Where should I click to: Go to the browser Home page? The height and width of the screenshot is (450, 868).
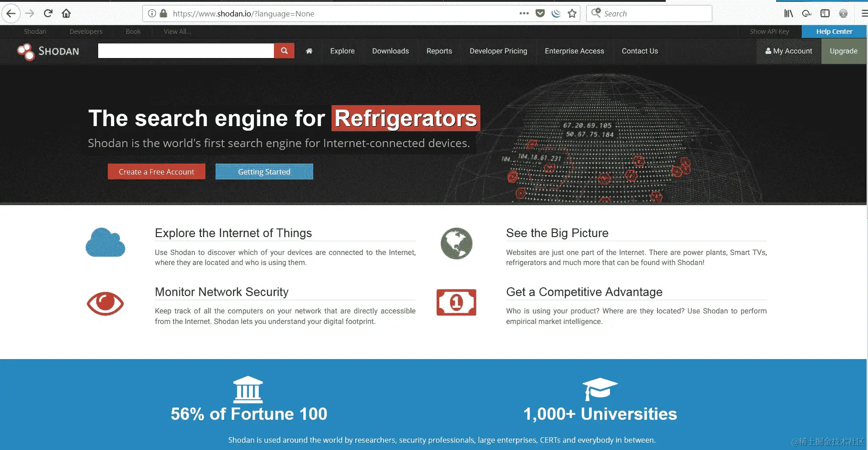point(66,14)
